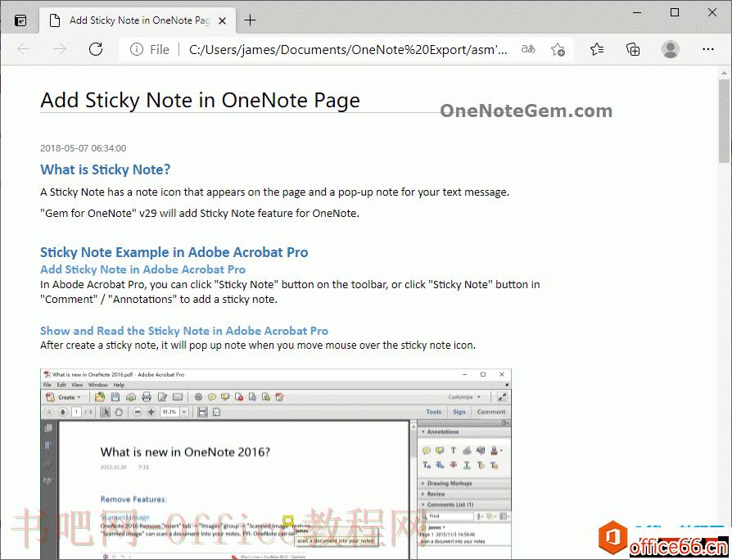Click 'Sticky Note Example in Adobe Acrobat Pro' heading
Screen dimensions: 732x560
point(174,252)
